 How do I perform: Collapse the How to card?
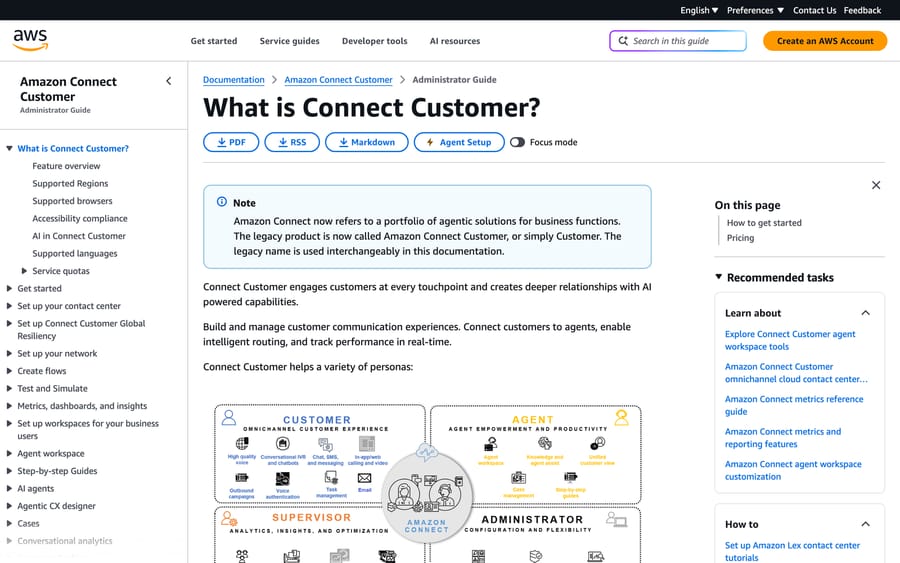pos(866,524)
